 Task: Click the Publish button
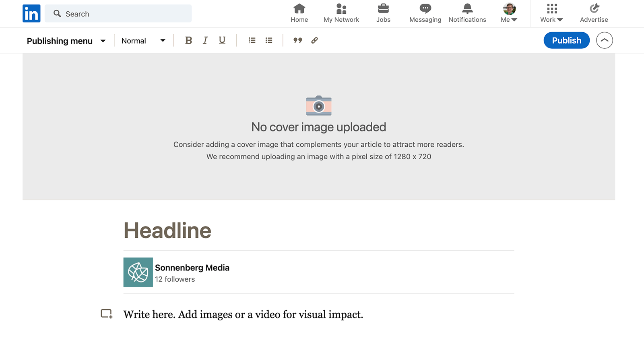[566, 40]
